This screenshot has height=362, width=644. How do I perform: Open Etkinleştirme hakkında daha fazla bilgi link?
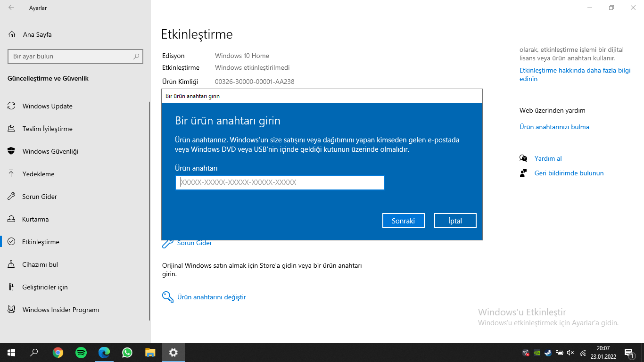tap(575, 74)
